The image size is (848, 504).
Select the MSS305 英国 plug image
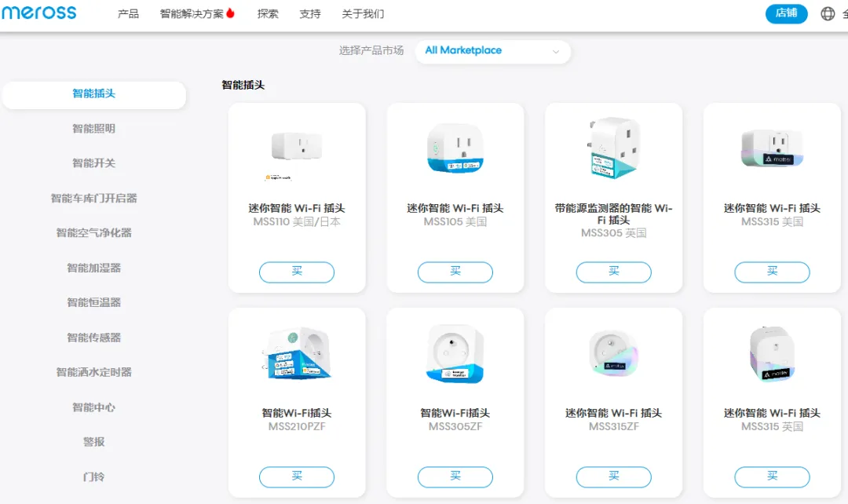[x=614, y=149]
